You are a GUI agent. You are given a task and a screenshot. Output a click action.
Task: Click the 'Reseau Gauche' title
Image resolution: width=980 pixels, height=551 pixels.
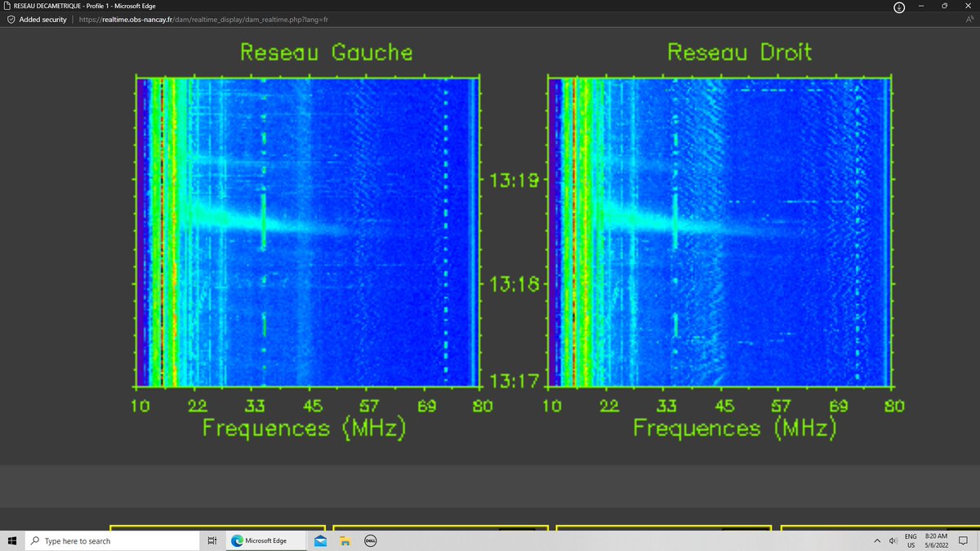pyautogui.click(x=326, y=52)
